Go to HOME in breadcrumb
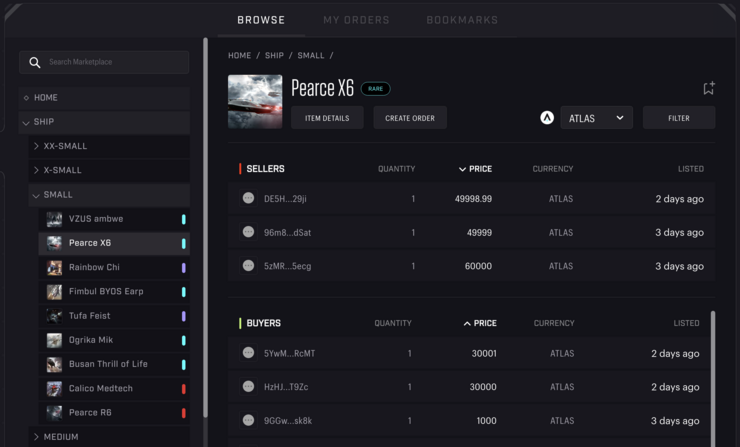Image resolution: width=740 pixels, height=447 pixels. 240,56
